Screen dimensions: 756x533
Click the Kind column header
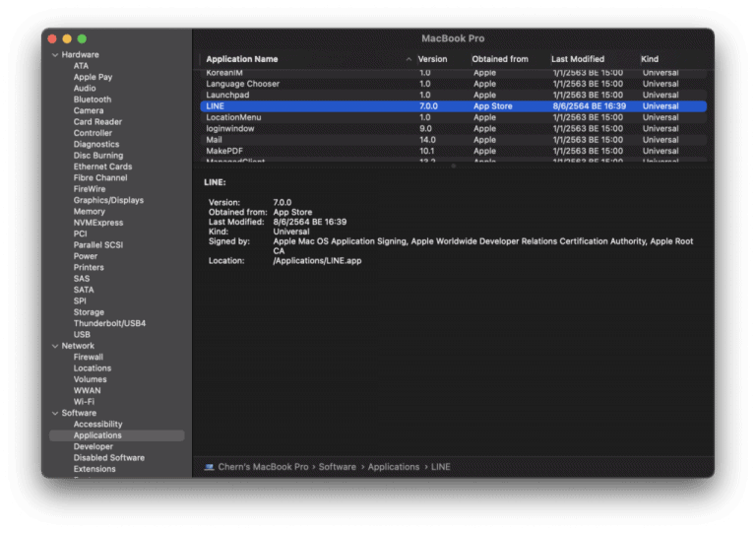[651, 59]
